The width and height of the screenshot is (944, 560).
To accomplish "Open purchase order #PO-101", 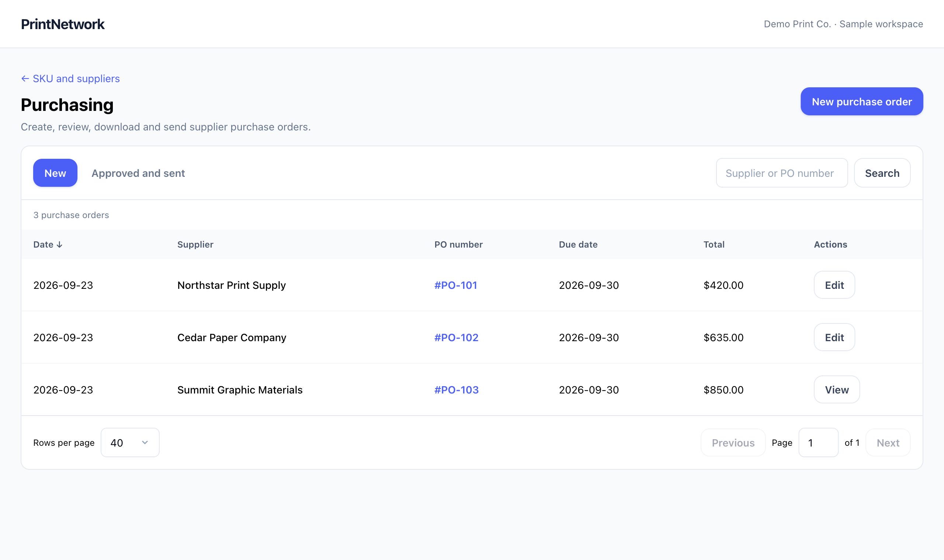I will 455,285.
